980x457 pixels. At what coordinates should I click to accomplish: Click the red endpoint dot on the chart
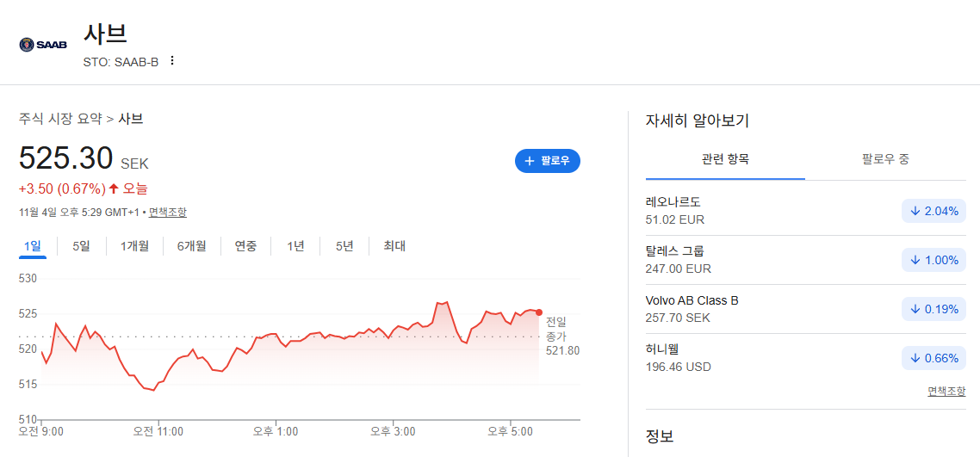tap(539, 312)
